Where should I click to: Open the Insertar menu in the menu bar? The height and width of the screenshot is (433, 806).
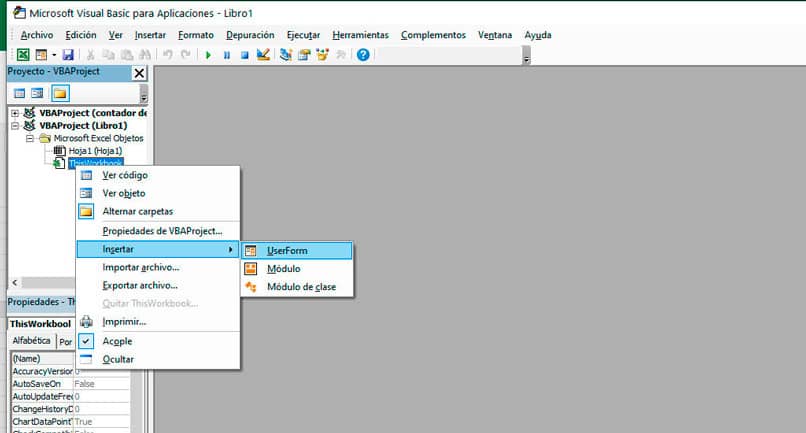coord(150,35)
